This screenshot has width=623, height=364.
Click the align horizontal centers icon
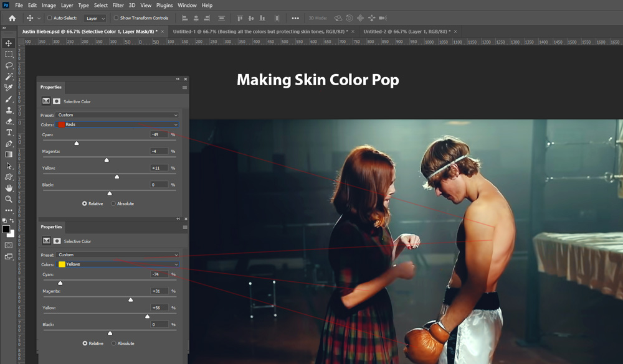[x=196, y=18]
